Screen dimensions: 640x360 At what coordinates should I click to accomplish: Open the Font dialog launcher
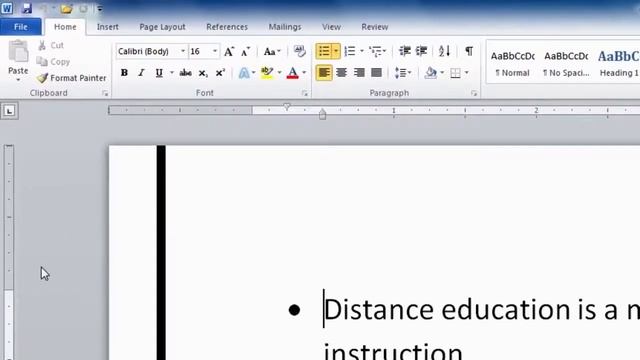pos(305,93)
